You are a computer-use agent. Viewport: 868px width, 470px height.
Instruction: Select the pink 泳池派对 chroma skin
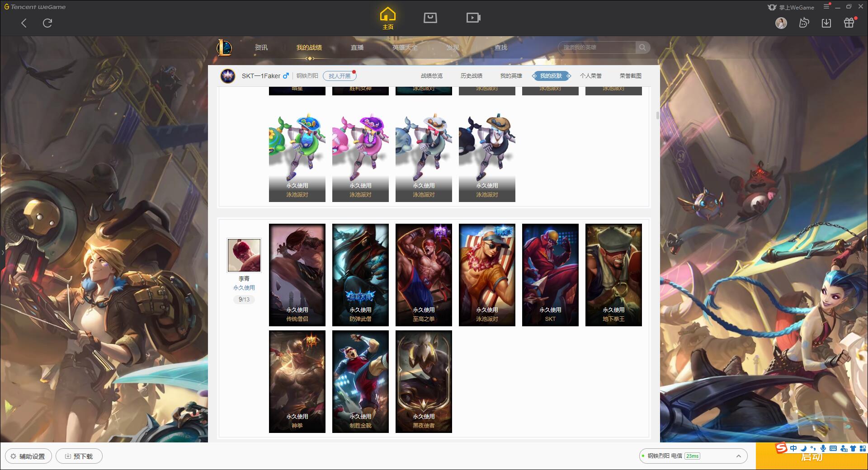point(360,156)
